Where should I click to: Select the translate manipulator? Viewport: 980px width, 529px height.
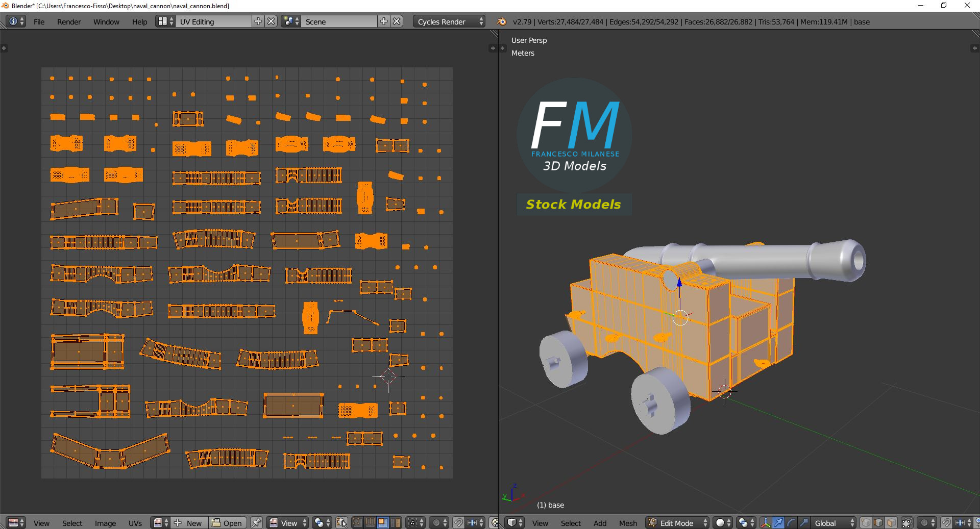[x=778, y=523]
